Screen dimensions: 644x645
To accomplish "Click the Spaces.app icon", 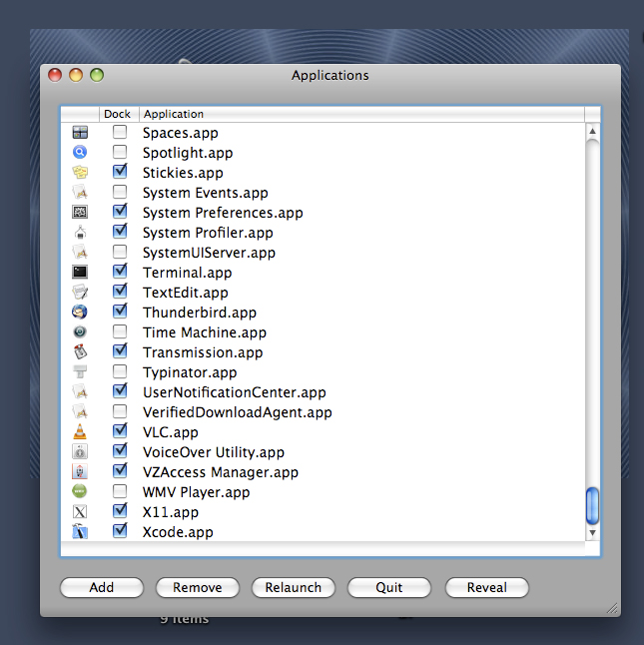I will pyautogui.click(x=80, y=133).
